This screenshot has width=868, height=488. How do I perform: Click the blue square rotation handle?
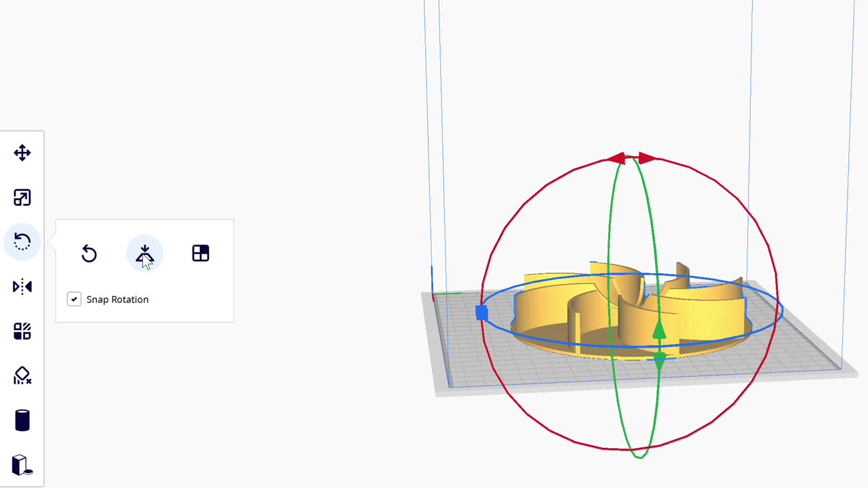pyautogui.click(x=481, y=312)
